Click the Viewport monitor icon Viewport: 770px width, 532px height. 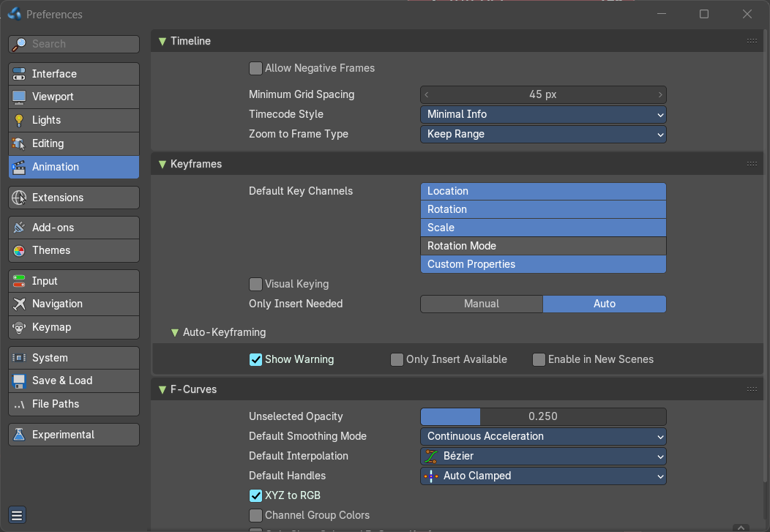click(x=18, y=97)
